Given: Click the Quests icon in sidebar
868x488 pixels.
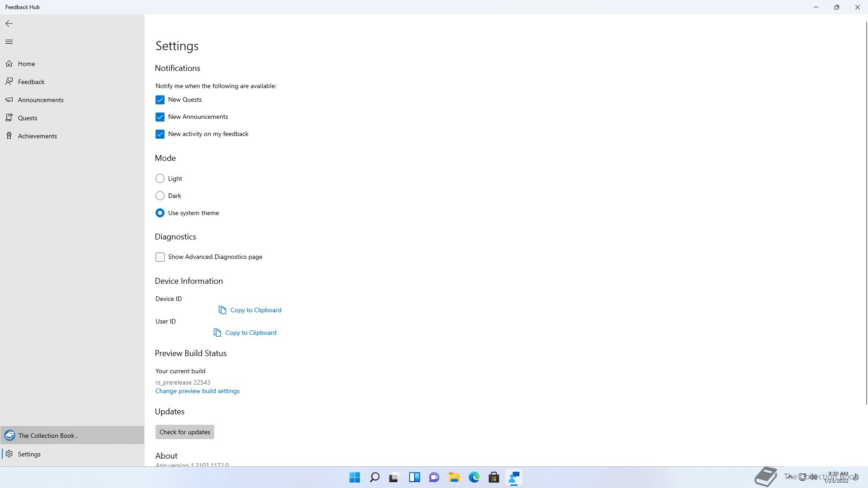Looking at the screenshot, I should [9, 117].
